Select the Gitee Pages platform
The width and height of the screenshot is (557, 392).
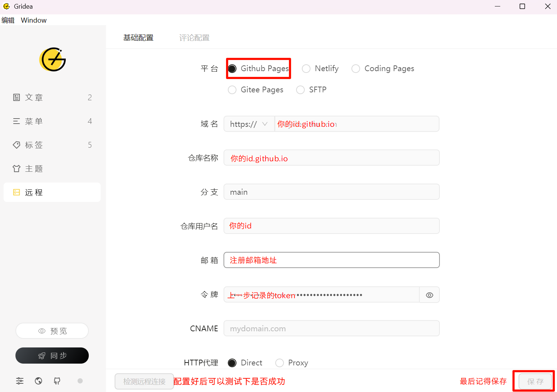tap(256, 90)
